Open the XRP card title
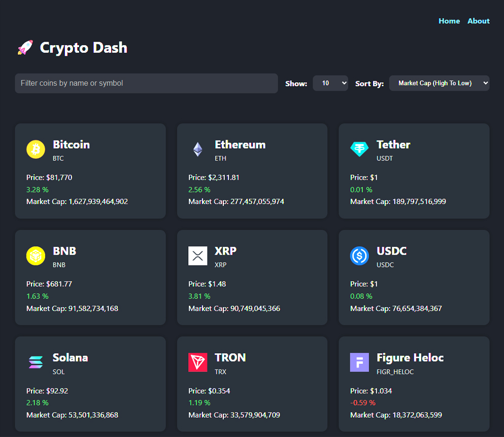This screenshot has height=437, width=504. [226, 251]
